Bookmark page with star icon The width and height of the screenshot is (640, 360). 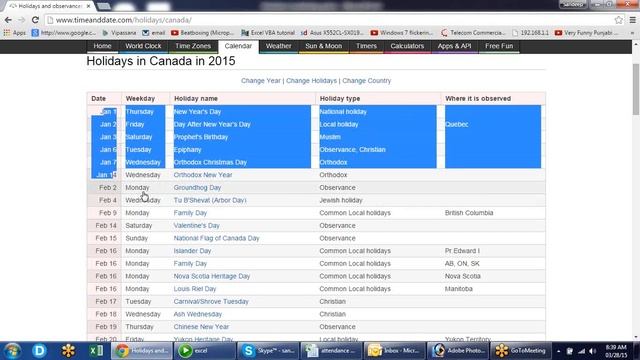[x=618, y=20]
